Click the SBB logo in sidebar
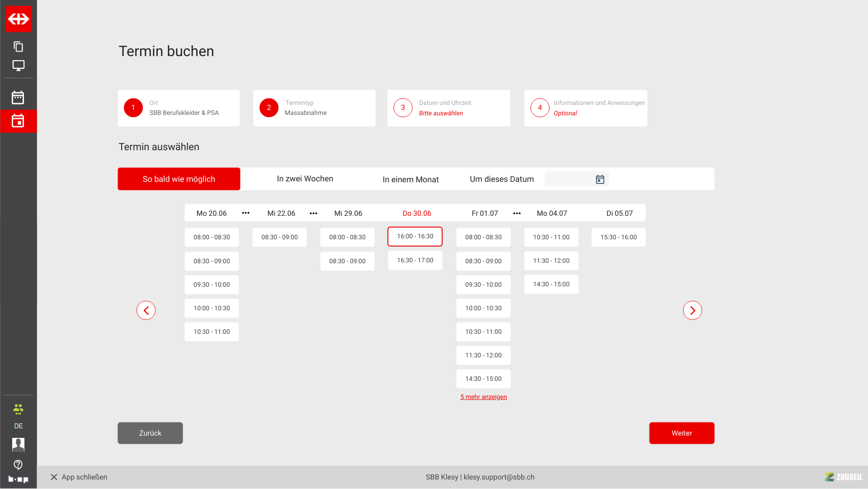This screenshot has width=868, height=489. point(19,19)
